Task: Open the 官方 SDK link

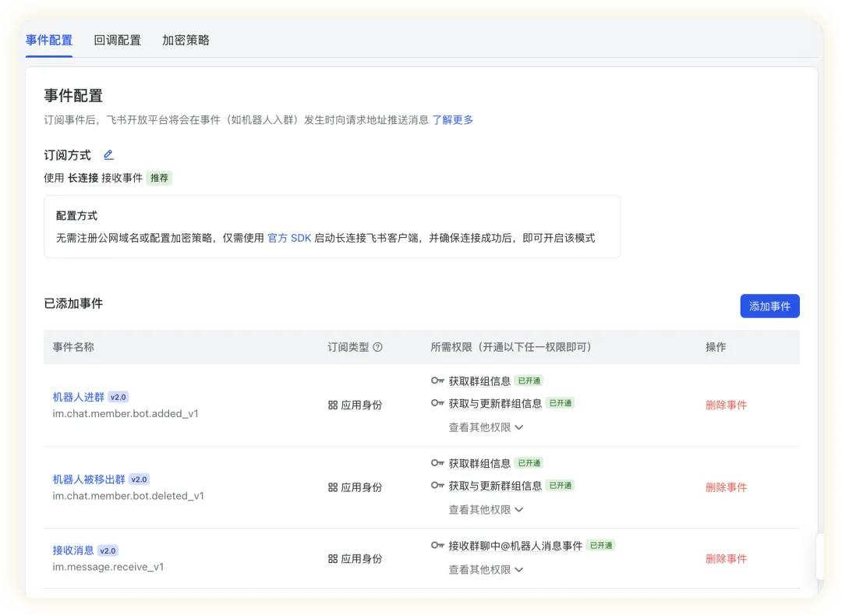Action: [289, 238]
